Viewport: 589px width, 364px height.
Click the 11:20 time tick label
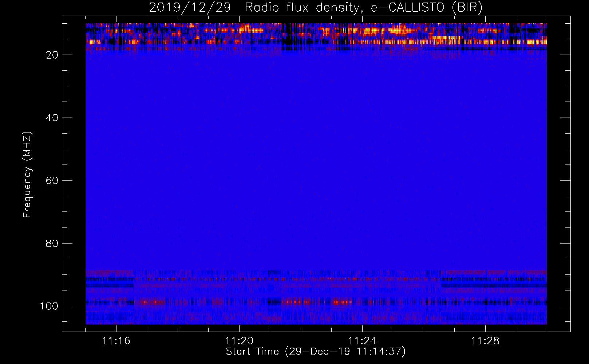[239, 341]
